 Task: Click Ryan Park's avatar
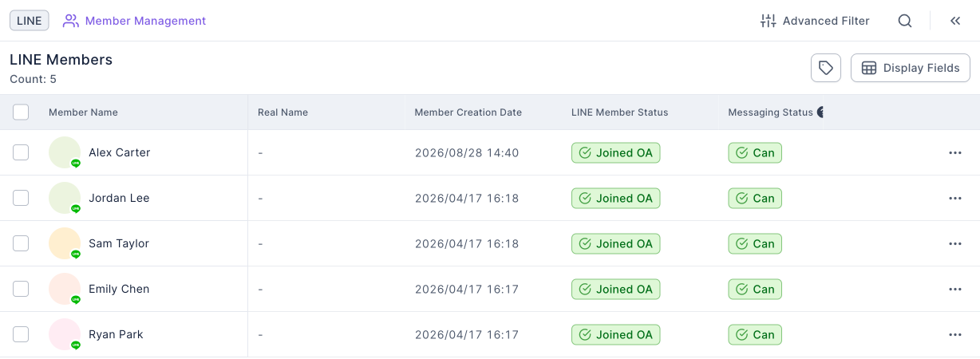coord(65,334)
